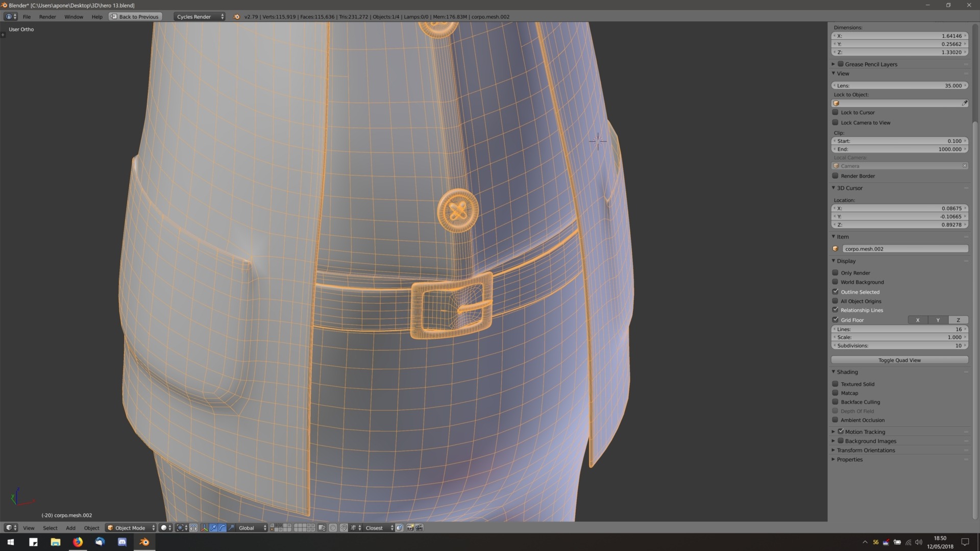Enable Lock to Cursor checkbox

[x=836, y=112]
